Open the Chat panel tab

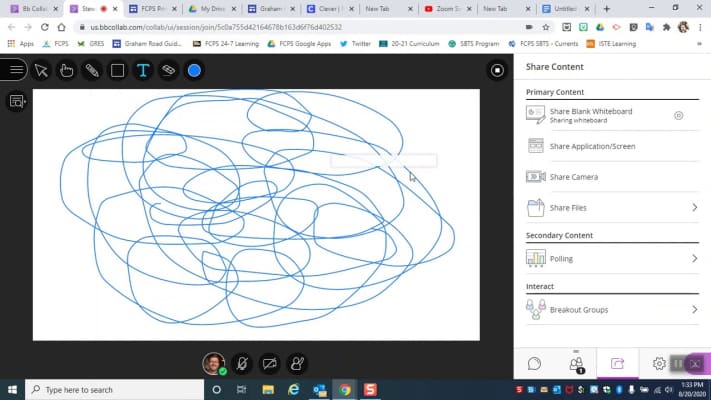535,364
